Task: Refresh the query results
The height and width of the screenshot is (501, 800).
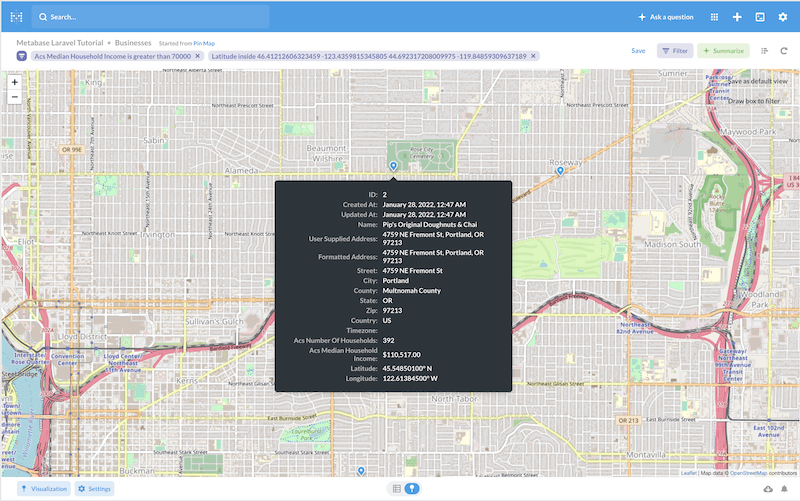Action: coord(784,51)
